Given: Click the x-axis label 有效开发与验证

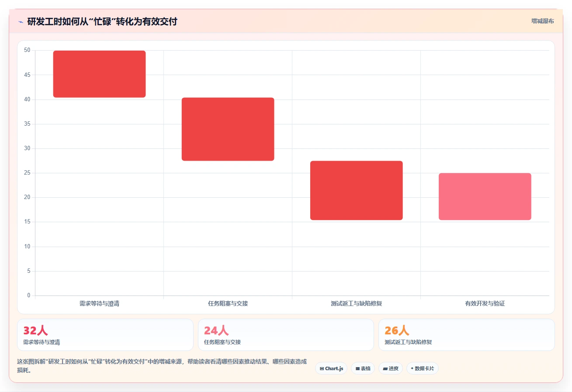Looking at the screenshot, I should pos(485,303).
